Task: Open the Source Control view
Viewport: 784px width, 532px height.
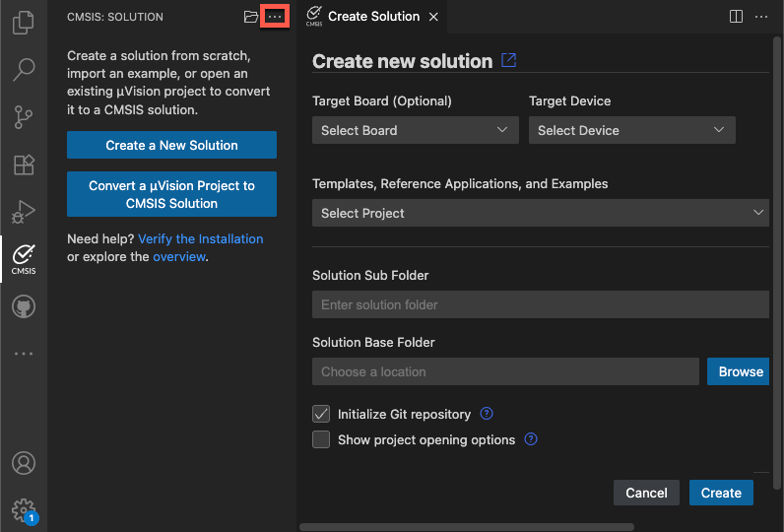Action: pos(24,117)
